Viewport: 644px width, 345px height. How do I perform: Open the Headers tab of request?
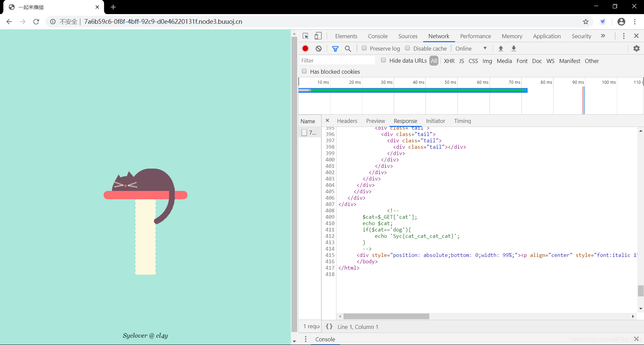click(347, 121)
